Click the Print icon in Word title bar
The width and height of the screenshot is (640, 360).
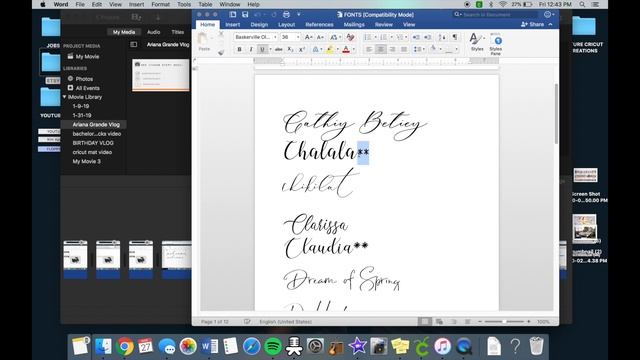(x=287, y=14)
